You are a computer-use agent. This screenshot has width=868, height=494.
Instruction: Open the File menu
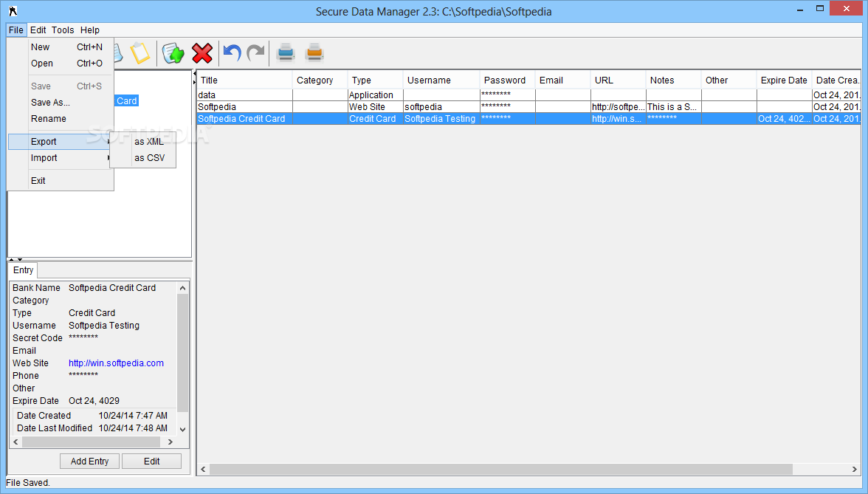point(16,30)
